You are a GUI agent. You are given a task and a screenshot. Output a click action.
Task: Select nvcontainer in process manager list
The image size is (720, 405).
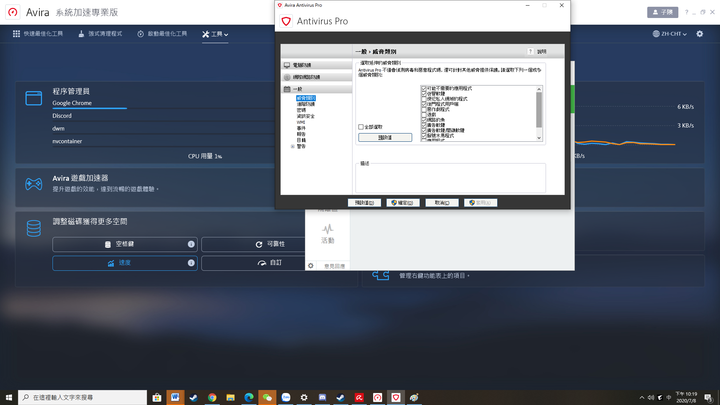click(x=67, y=141)
